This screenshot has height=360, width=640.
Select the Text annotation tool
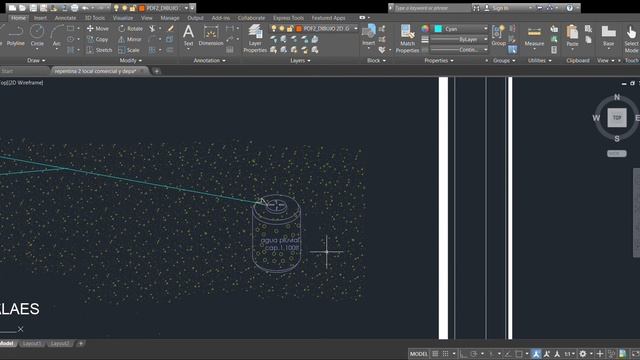click(188, 36)
